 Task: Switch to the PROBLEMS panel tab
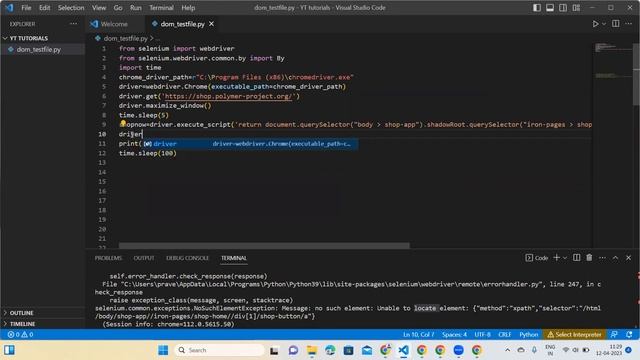tap(108, 258)
